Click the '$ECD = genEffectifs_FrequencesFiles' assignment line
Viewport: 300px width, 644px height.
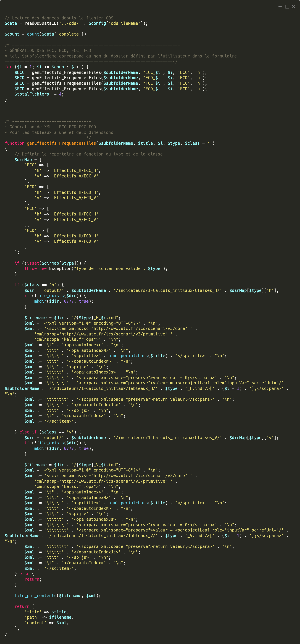[x=111, y=78]
